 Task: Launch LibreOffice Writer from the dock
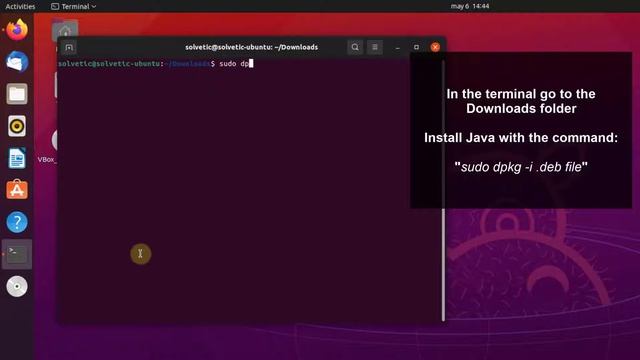pos(17,158)
